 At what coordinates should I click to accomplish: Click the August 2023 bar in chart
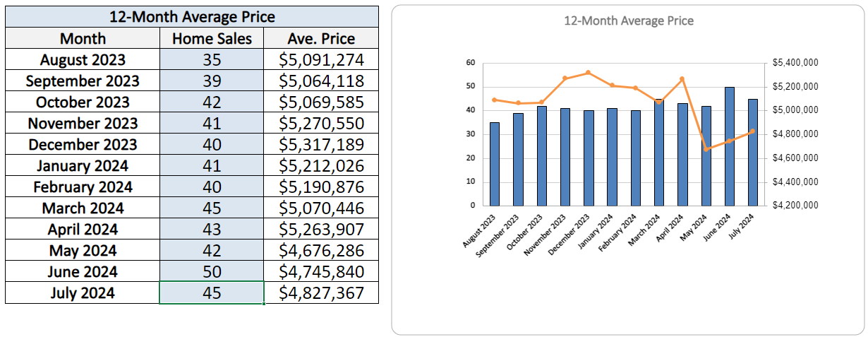495,164
